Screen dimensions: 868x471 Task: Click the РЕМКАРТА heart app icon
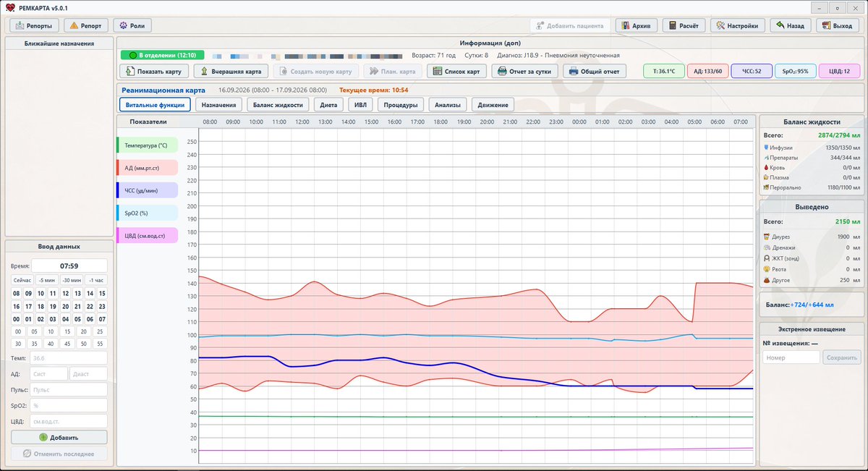pos(9,7)
